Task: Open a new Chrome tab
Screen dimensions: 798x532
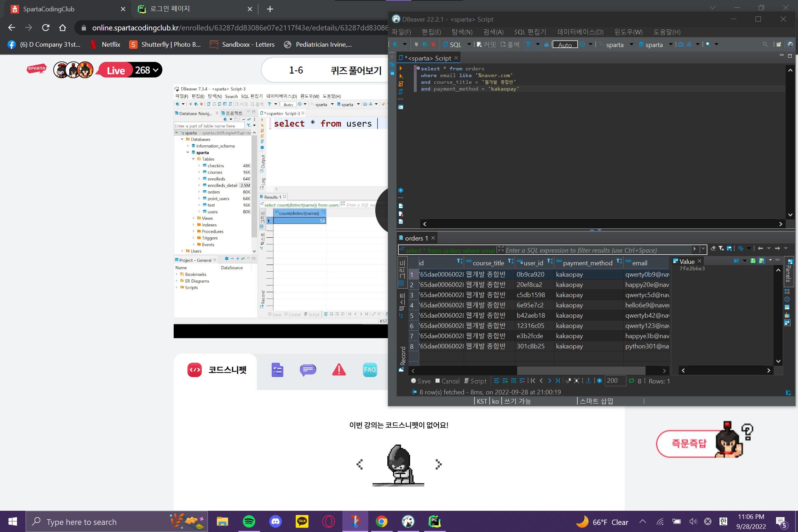Action: 270,9
